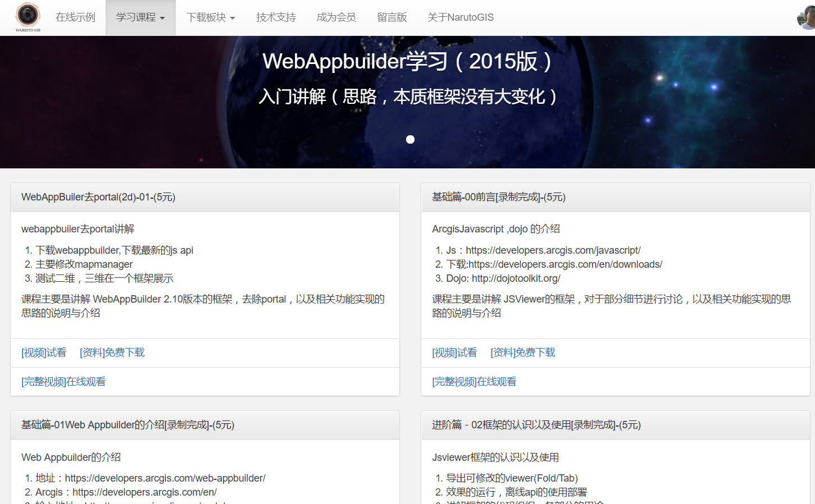Click list item Arcgis：https://developers.arcgis.com/en/
The height and width of the screenshot is (504, 815).
click(x=126, y=492)
